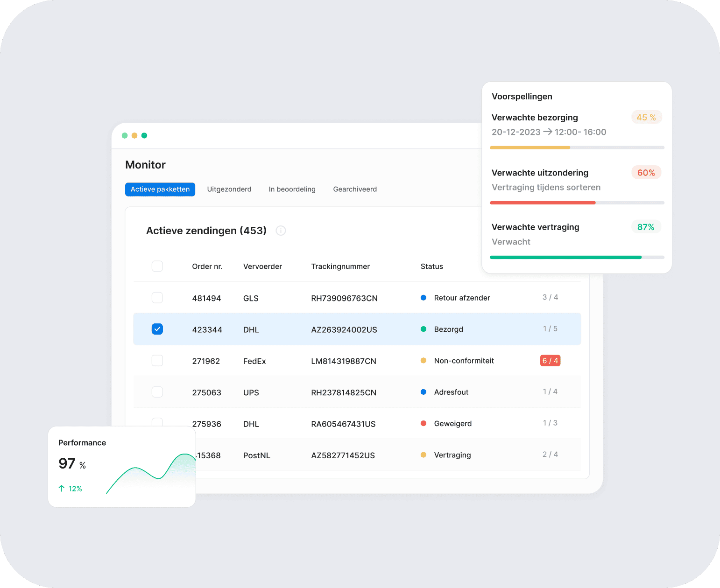Click order number 481494

[x=206, y=298]
